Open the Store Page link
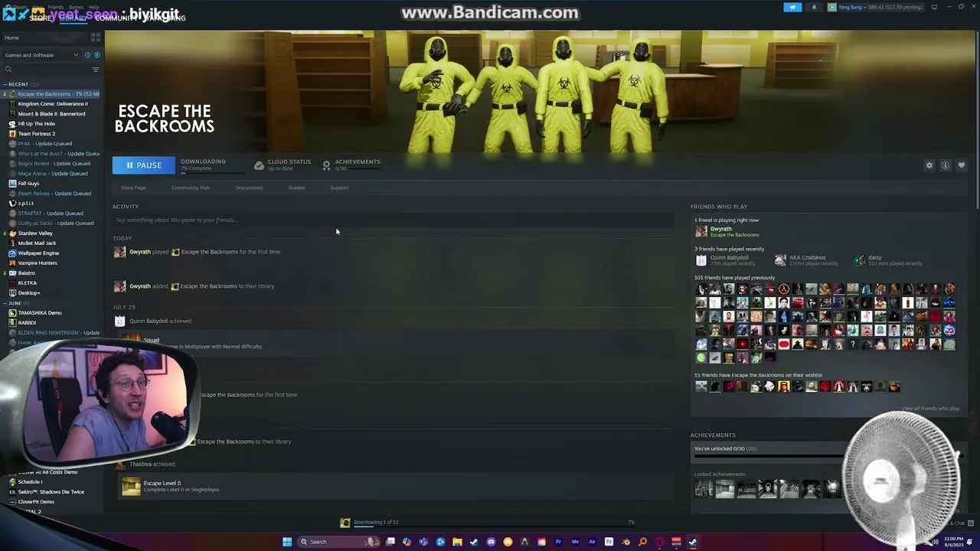This screenshot has width=980, height=551. [133, 187]
